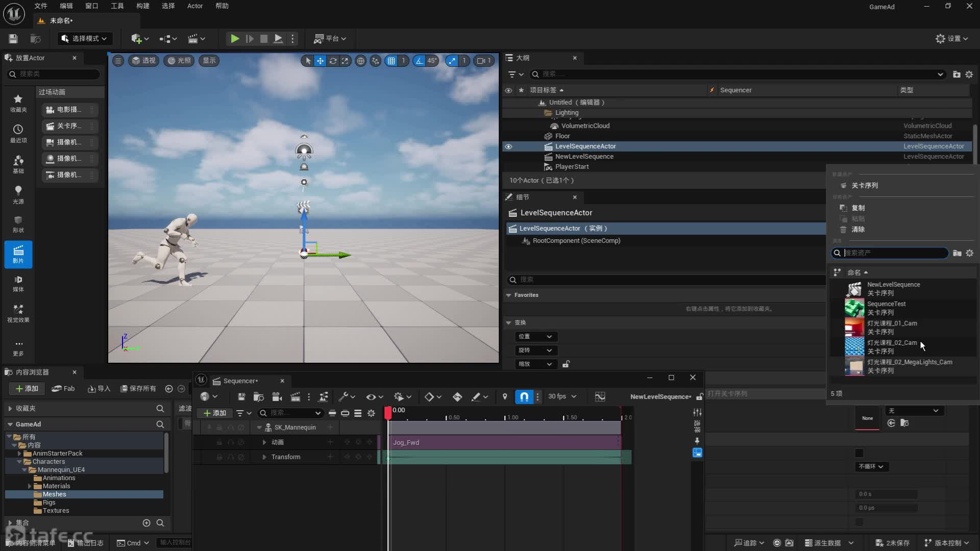Click the Sequencer camera icon in toolbar

coord(277,397)
